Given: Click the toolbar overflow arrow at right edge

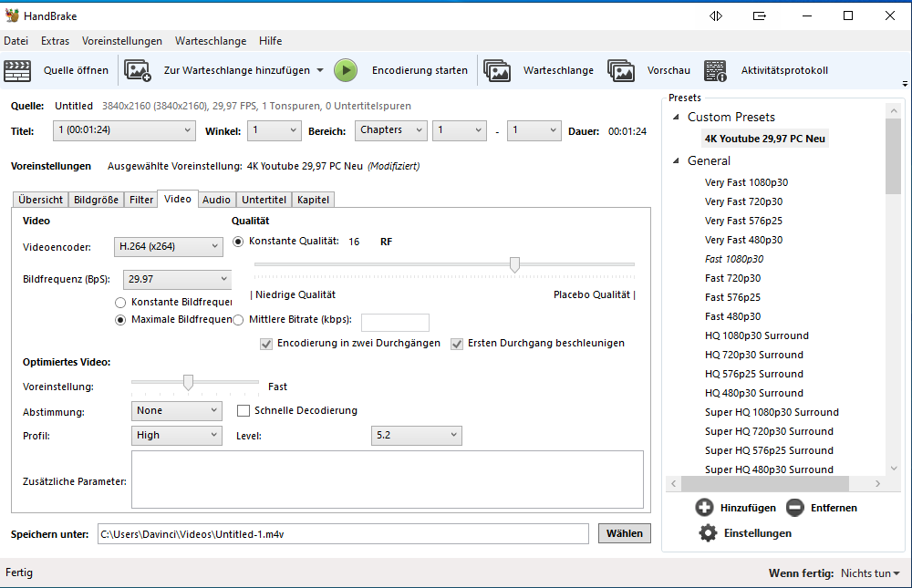Looking at the screenshot, I should [x=905, y=84].
